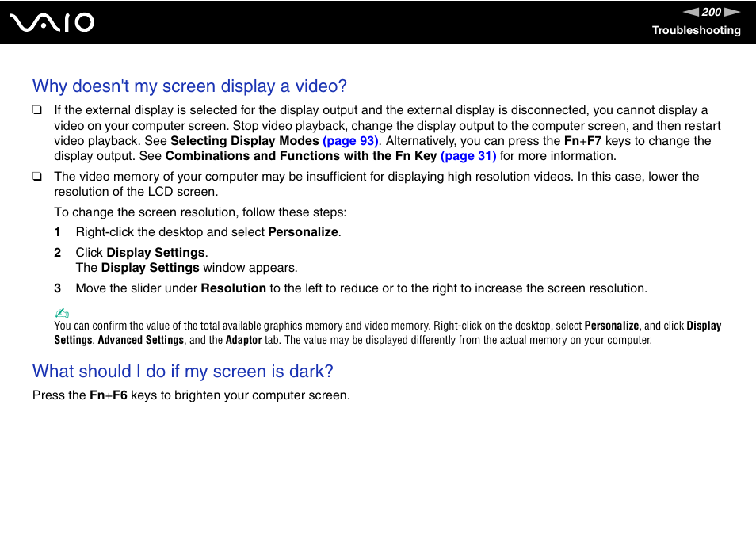Image resolution: width=756 pixels, height=534 pixels.
Task: Click "Display Settings" in step 2's first line
Action: click(x=156, y=253)
